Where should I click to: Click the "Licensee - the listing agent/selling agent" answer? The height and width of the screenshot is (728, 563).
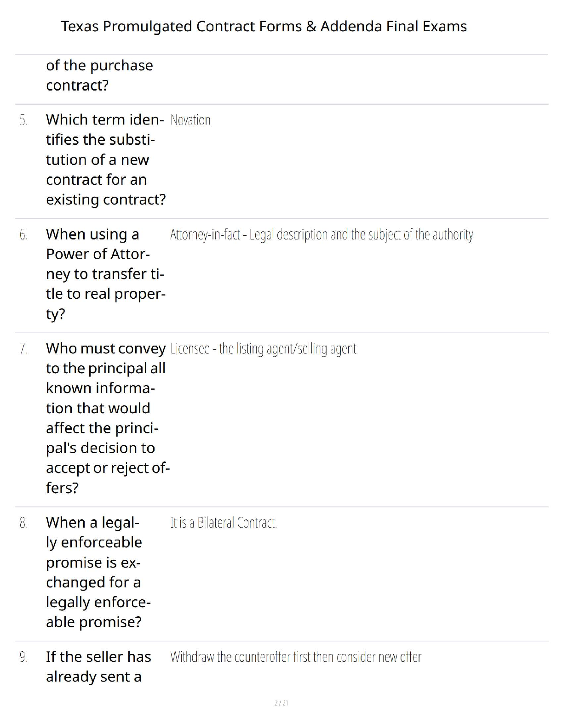(263, 349)
